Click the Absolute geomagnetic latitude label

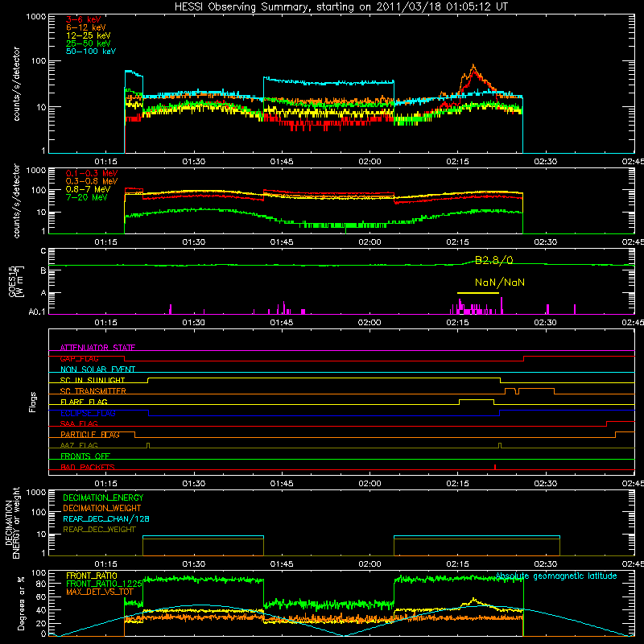[x=556, y=576]
